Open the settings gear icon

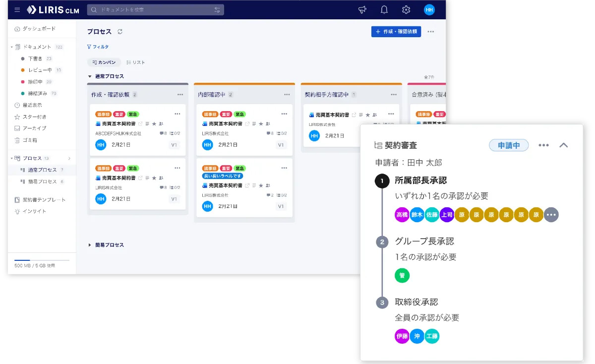(x=406, y=9)
